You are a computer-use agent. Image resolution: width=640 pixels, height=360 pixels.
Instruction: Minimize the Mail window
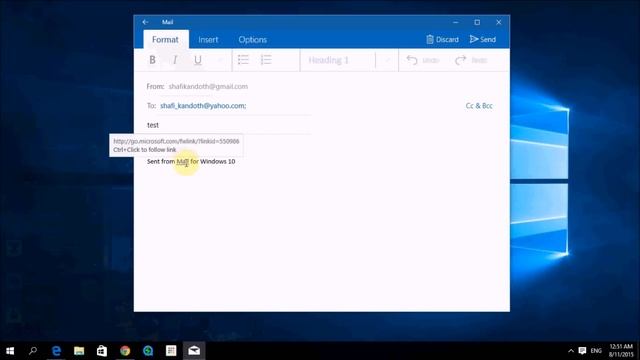point(456,22)
